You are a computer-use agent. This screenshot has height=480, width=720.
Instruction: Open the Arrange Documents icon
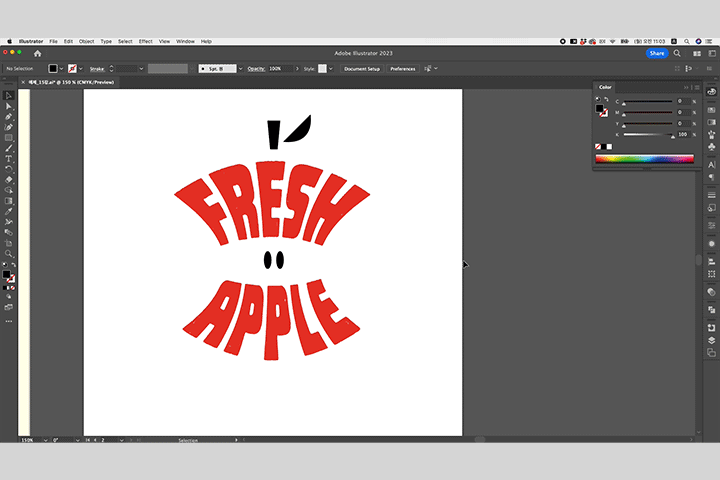point(697,54)
